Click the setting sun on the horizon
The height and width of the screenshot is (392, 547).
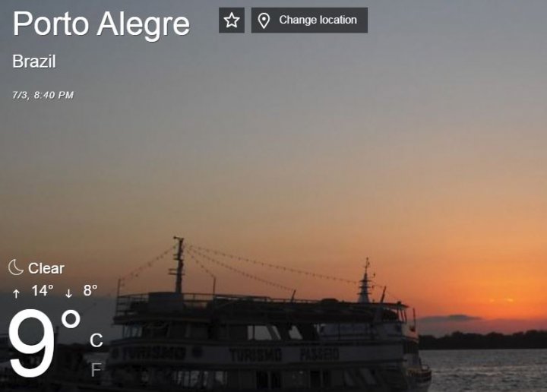(x=501, y=300)
